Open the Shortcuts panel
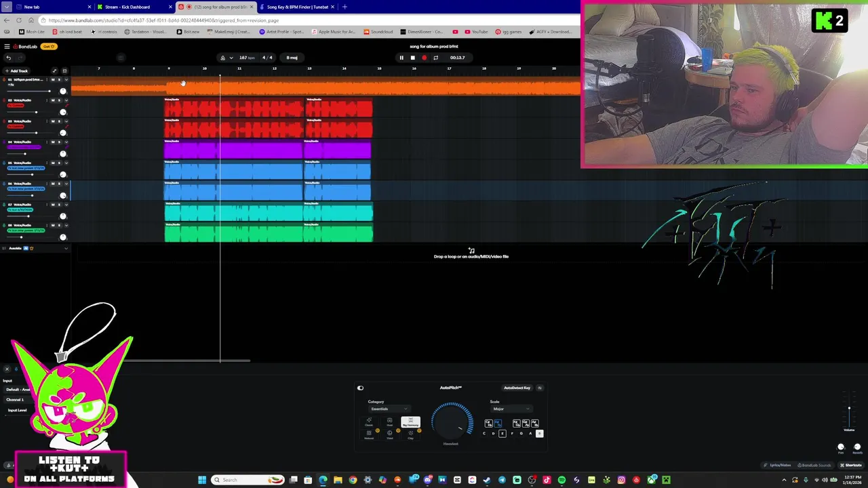Image resolution: width=868 pixels, height=488 pixels. (x=851, y=465)
